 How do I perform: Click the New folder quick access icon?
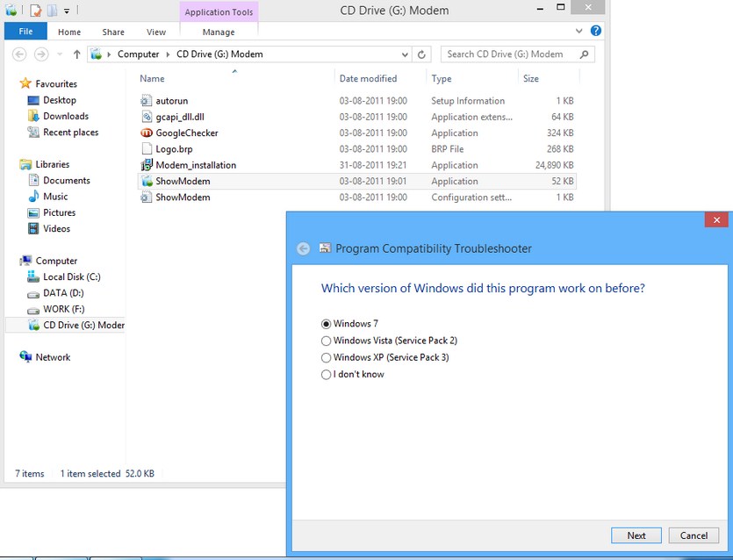coord(53,10)
